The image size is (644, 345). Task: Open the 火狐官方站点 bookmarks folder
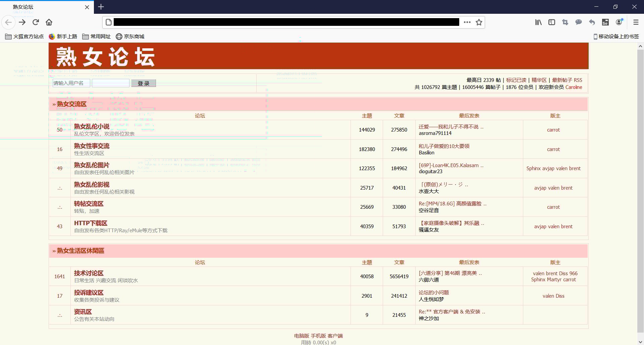pos(24,36)
